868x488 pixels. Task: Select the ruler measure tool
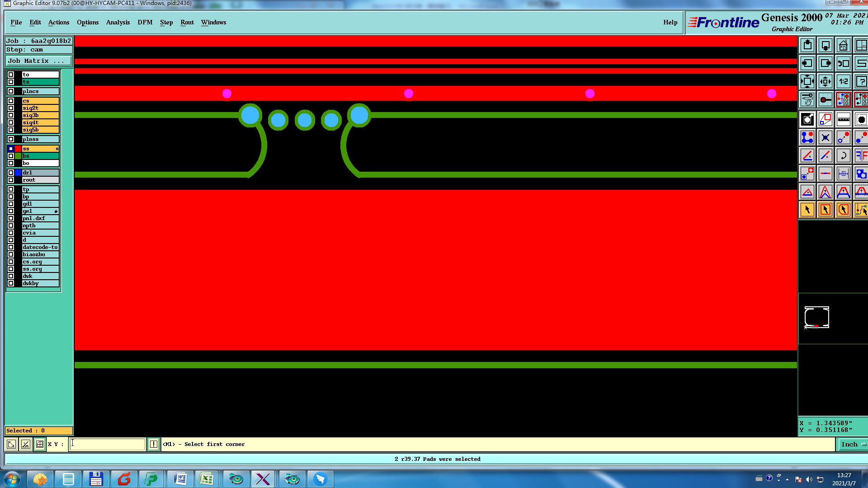pyautogui.click(x=844, y=119)
